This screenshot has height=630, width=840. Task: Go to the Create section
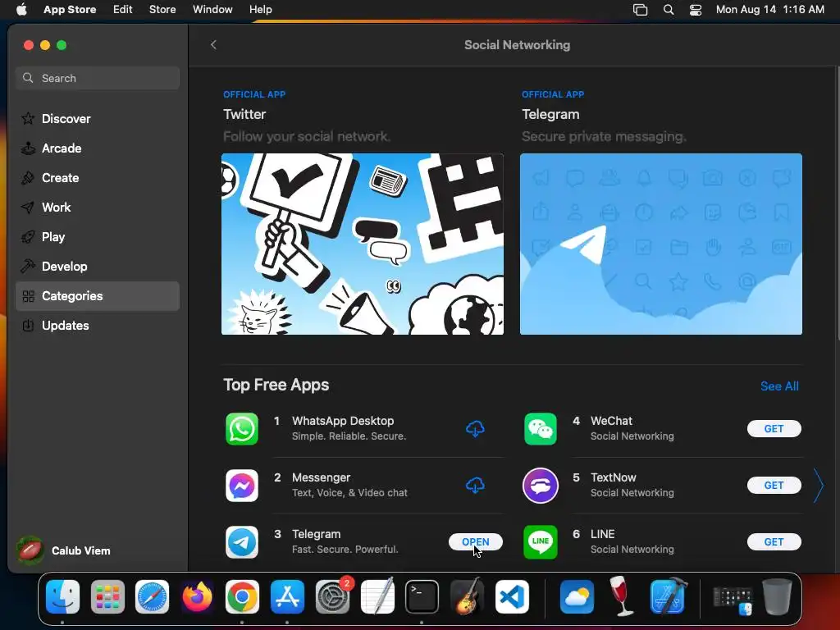(x=98, y=178)
